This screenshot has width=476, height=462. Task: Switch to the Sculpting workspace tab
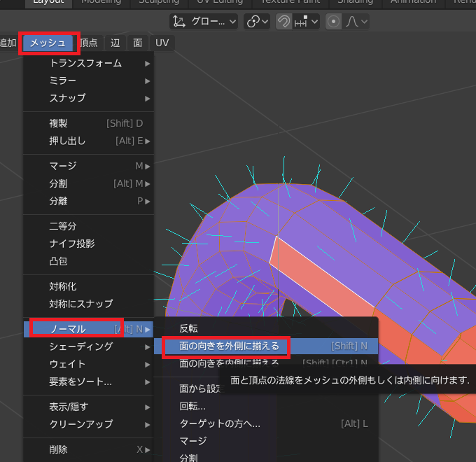159,2
